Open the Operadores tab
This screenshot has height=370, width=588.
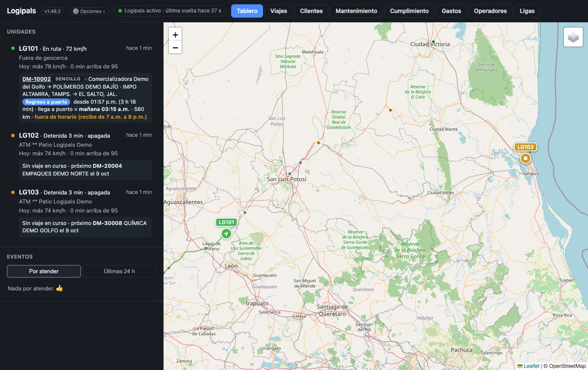tap(490, 11)
